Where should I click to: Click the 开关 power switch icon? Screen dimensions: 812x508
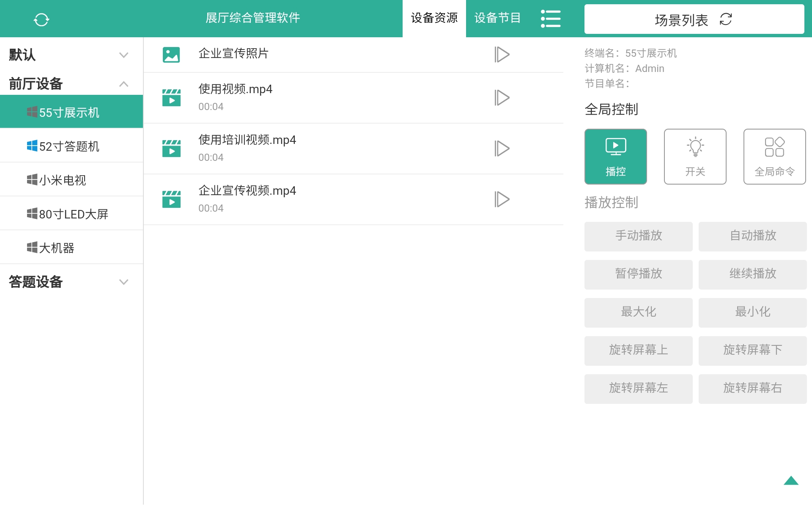[x=695, y=156]
